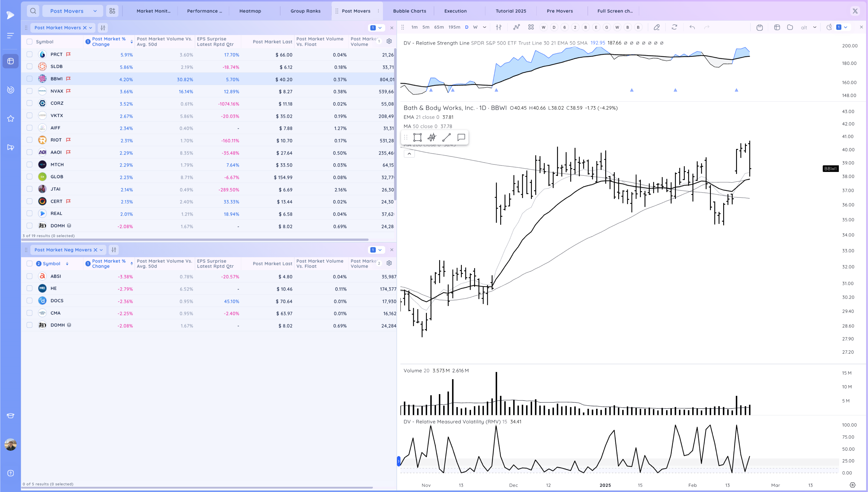Click the vertical scrollbar of the Post Market Movers table
The width and height of the screenshot is (868, 492).
(395, 124)
